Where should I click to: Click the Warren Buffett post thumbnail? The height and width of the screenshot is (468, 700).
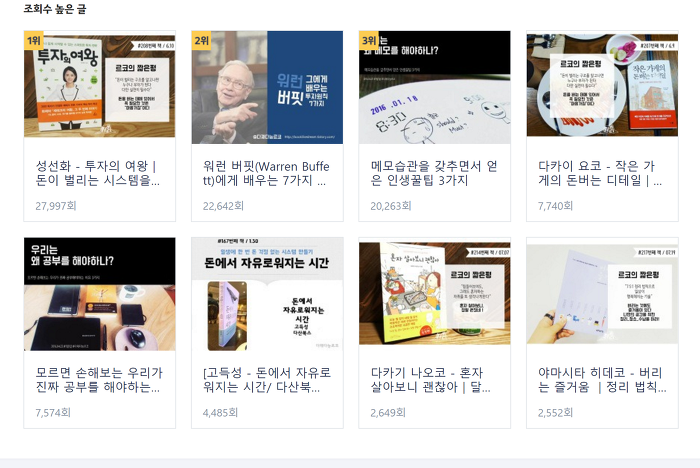pyautogui.click(x=267, y=88)
